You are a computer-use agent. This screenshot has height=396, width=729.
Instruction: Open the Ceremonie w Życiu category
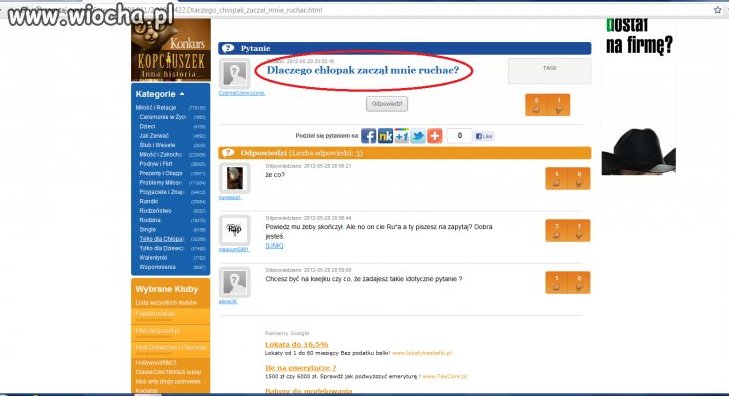[163, 117]
